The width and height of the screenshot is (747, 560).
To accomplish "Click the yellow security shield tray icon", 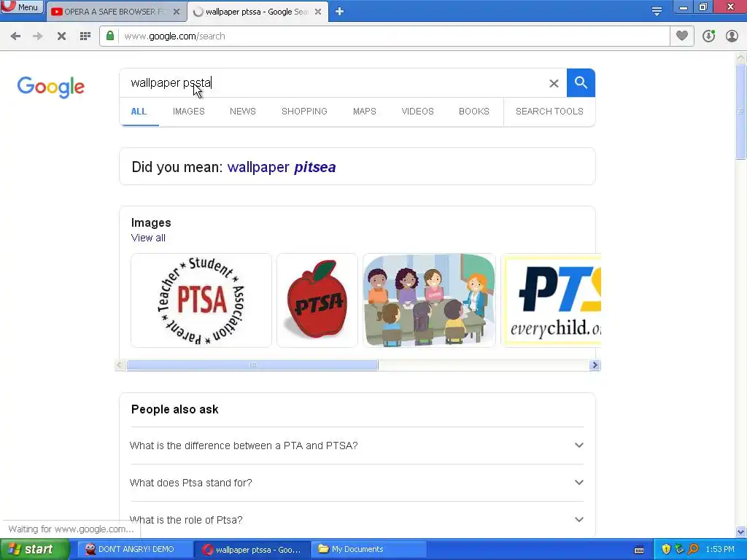I will [x=666, y=550].
